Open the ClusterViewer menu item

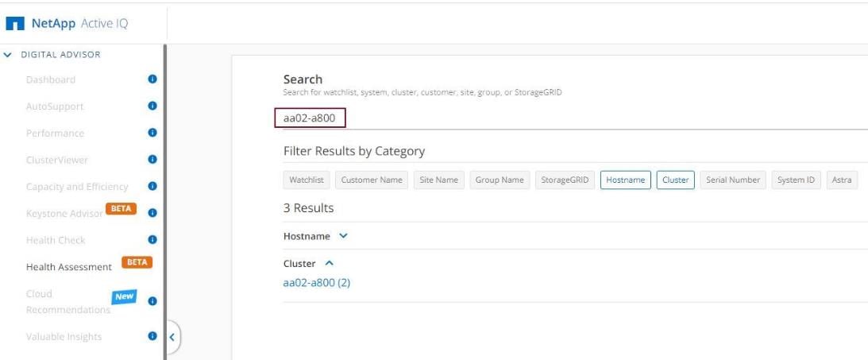click(x=57, y=160)
